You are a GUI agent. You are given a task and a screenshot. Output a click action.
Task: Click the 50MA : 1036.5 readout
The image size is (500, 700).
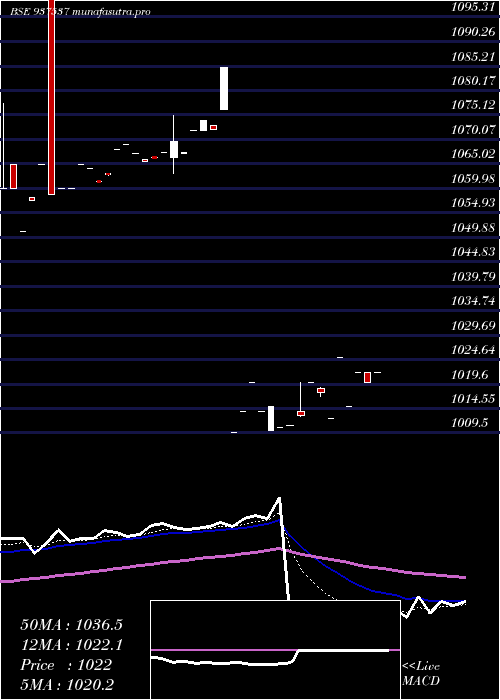(x=71, y=625)
